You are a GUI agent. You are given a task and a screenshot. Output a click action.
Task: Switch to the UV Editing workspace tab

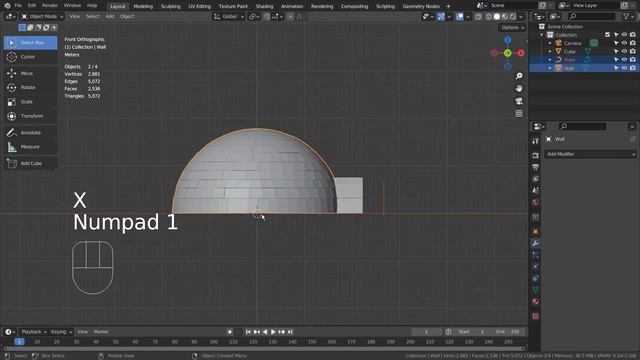coord(200,6)
